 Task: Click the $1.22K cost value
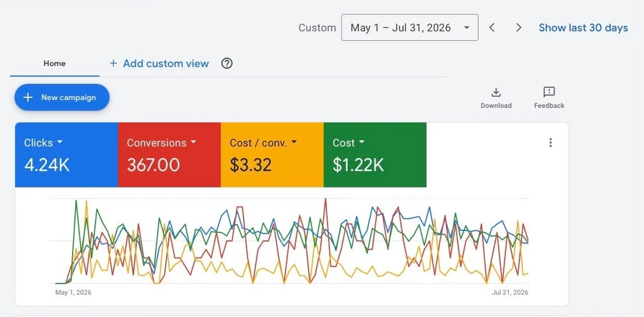click(x=358, y=165)
